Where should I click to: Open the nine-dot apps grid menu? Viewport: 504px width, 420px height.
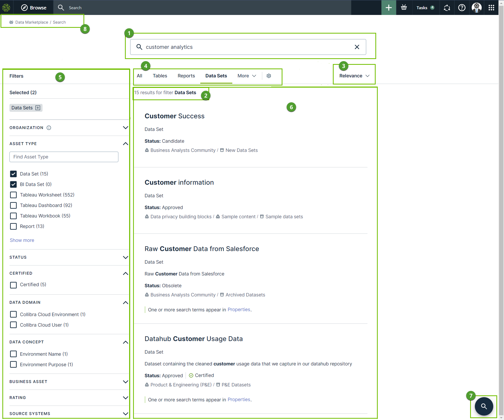pyautogui.click(x=491, y=8)
